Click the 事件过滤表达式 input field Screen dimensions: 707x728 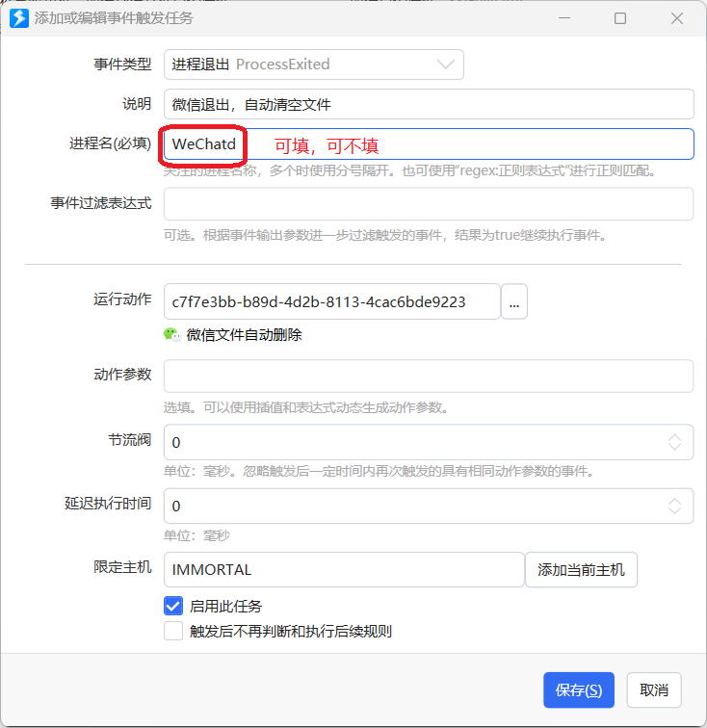coord(429,204)
